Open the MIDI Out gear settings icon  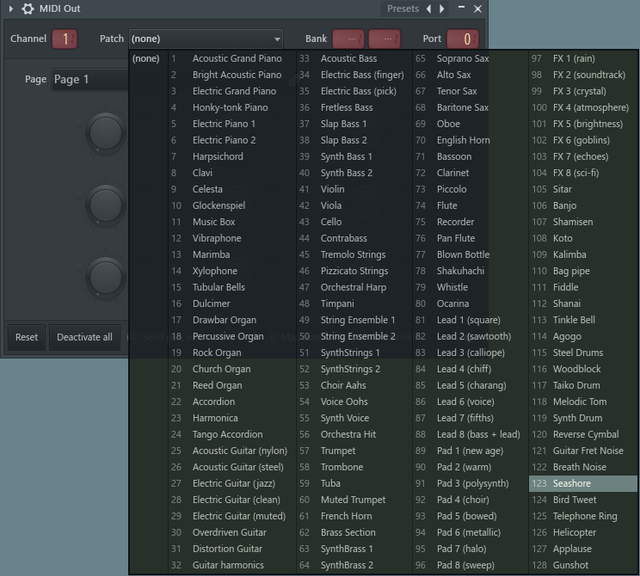click(x=28, y=9)
